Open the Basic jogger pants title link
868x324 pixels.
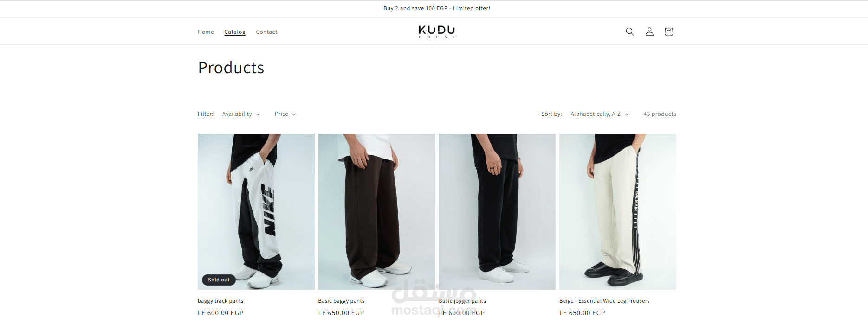click(462, 301)
